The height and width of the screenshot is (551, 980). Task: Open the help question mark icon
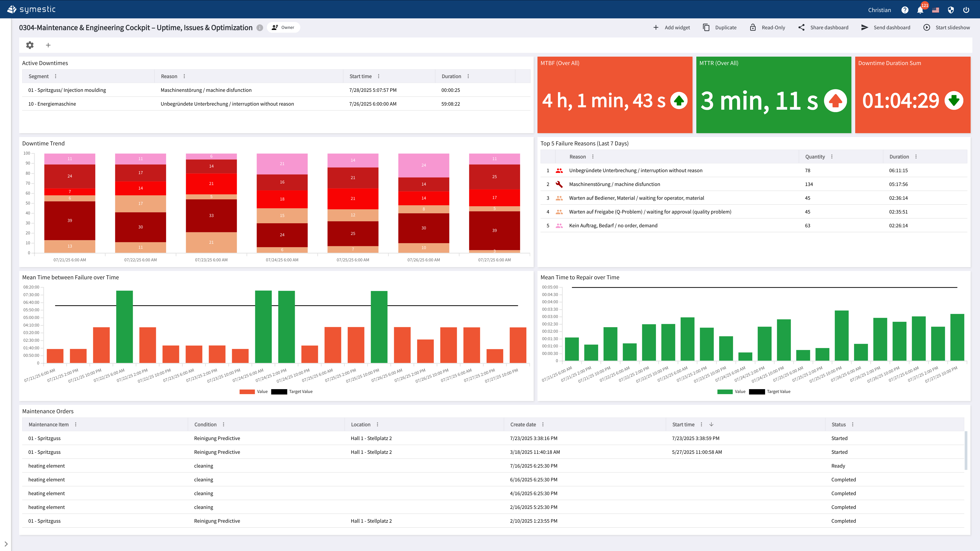(905, 10)
